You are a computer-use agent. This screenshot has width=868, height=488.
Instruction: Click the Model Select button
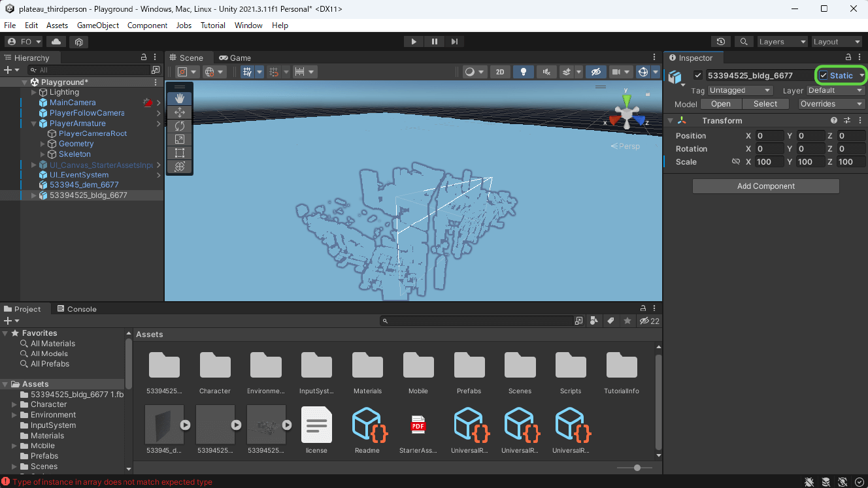(765, 104)
